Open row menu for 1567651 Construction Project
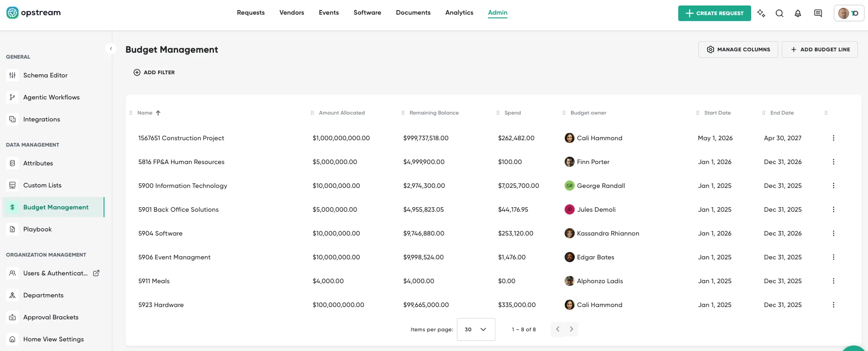 pyautogui.click(x=834, y=138)
